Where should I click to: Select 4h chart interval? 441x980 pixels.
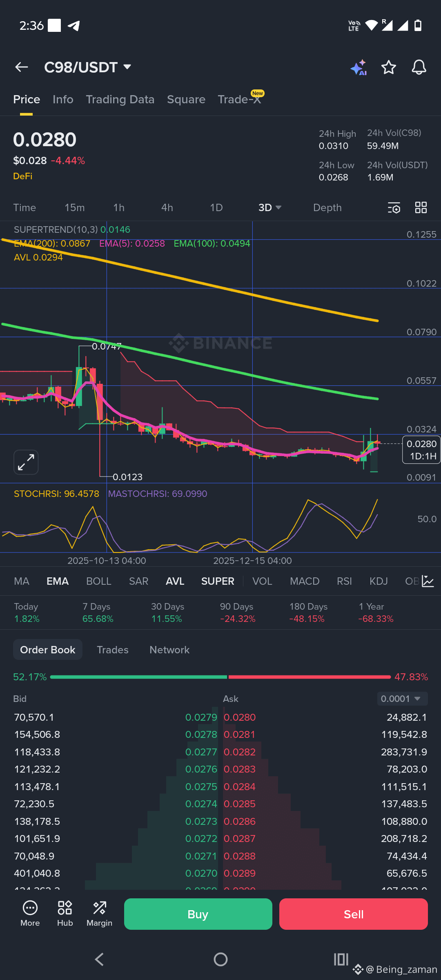point(167,207)
